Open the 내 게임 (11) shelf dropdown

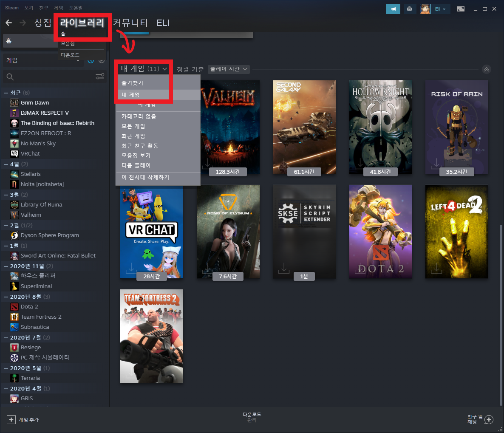(144, 68)
